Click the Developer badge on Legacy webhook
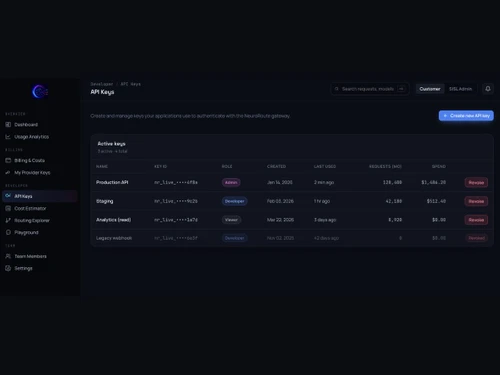The image size is (500, 375). pyautogui.click(x=235, y=238)
